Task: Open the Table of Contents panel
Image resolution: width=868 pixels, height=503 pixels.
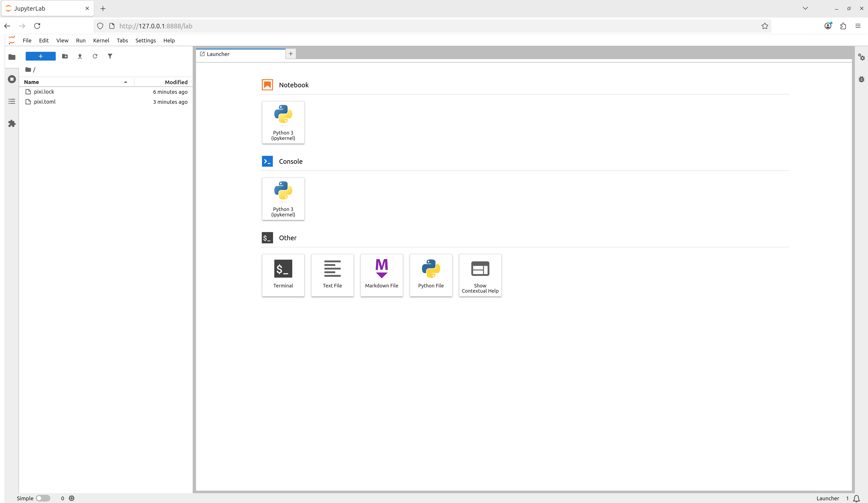Action: (12, 101)
